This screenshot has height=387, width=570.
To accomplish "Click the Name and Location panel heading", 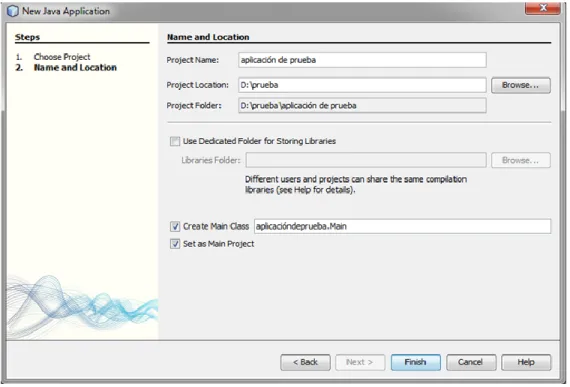I will pos(208,37).
